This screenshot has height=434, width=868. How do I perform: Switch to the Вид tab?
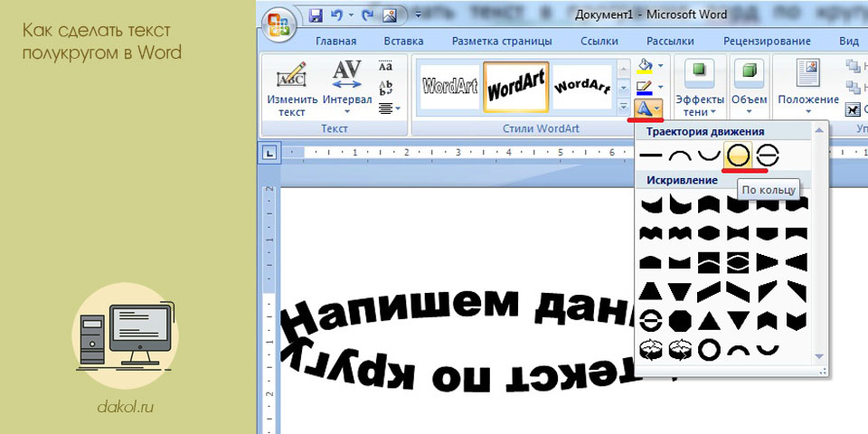pyautogui.click(x=849, y=41)
